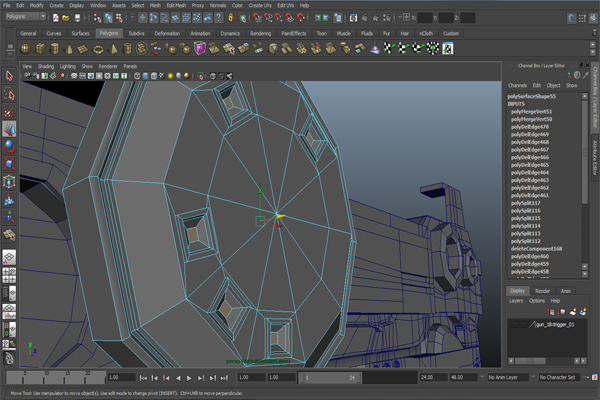Click Options in the Layer Editor
Image resolution: width=600 pixels, height=400 pixels.
pyautogui.click(x=537, y=301)
